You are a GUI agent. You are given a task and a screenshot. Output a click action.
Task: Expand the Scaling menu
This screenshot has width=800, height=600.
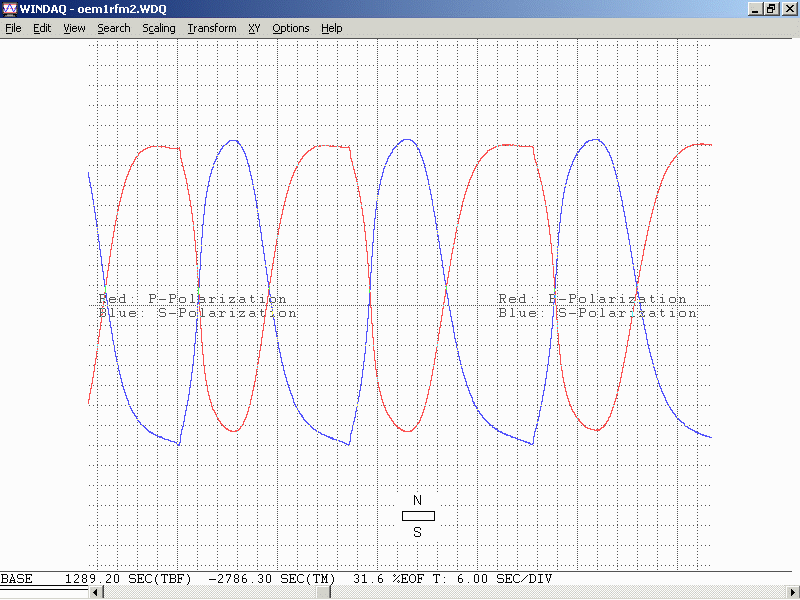coord(158,28)
